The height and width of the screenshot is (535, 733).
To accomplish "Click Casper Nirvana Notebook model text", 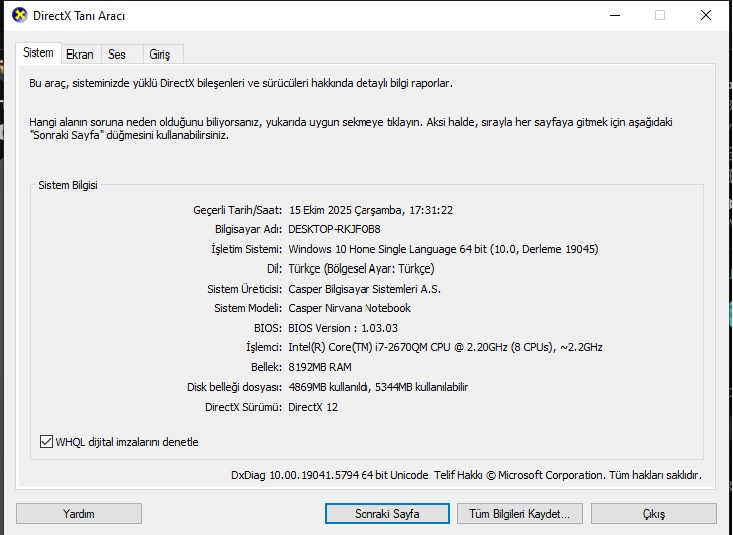I will 349,308.
